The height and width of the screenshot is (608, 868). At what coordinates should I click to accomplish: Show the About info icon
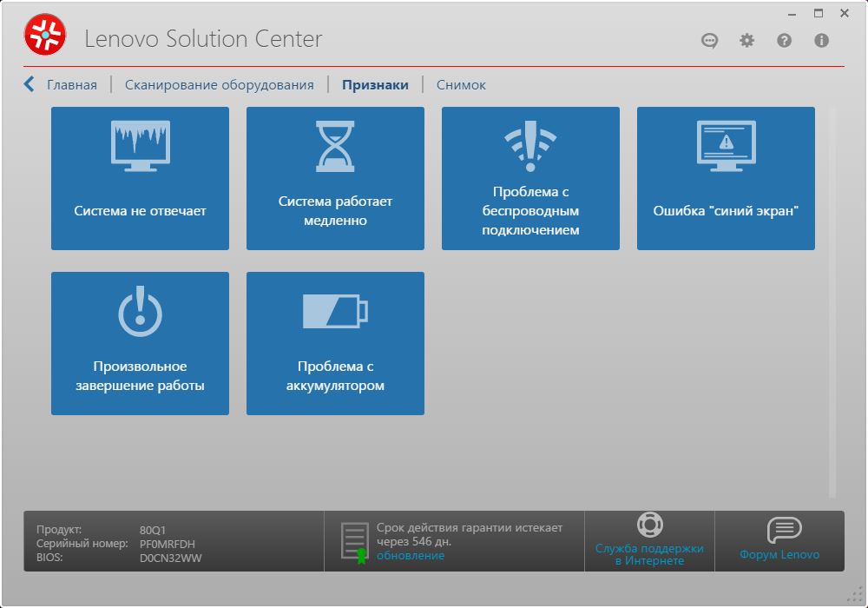click(x=821, y=41)
